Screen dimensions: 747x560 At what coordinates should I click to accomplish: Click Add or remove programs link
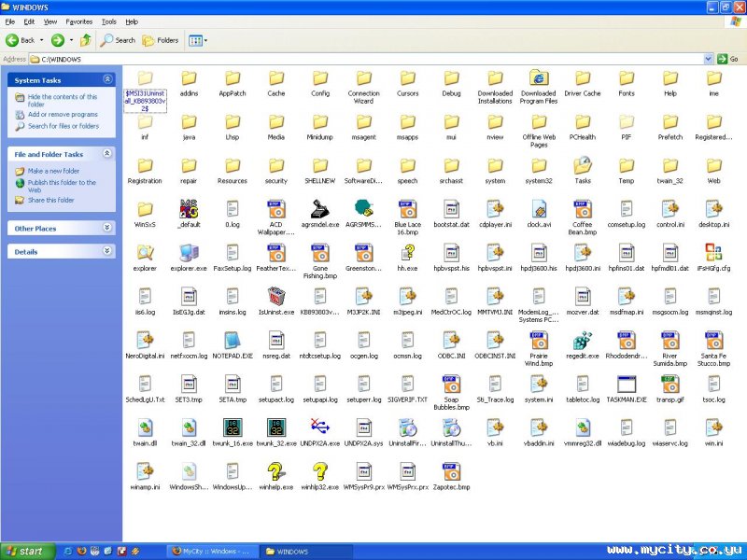(63, 115)
